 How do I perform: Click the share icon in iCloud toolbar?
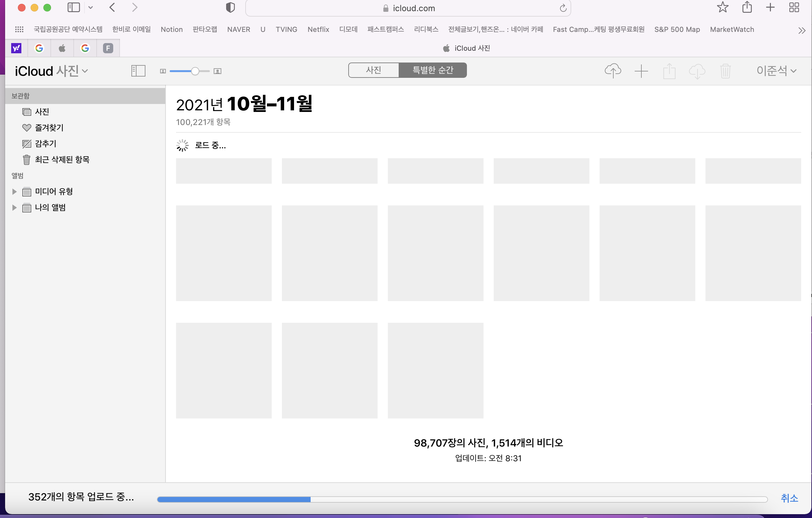tap(669, 71)
